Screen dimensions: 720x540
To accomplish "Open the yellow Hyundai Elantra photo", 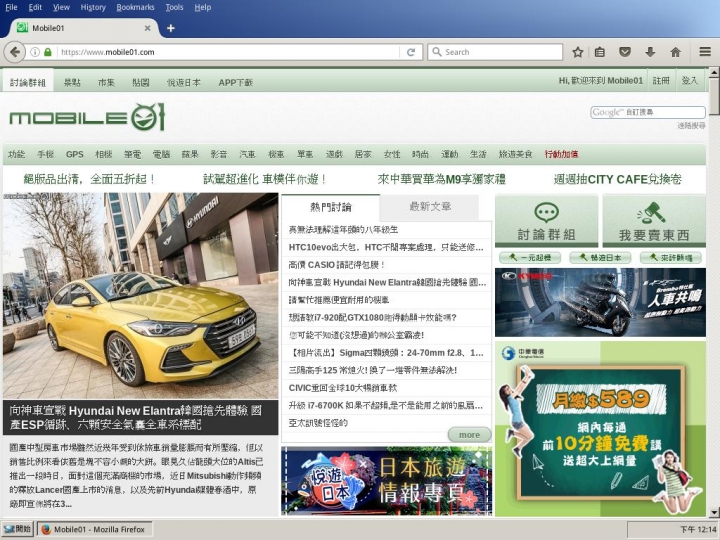I will pos(141,296).
